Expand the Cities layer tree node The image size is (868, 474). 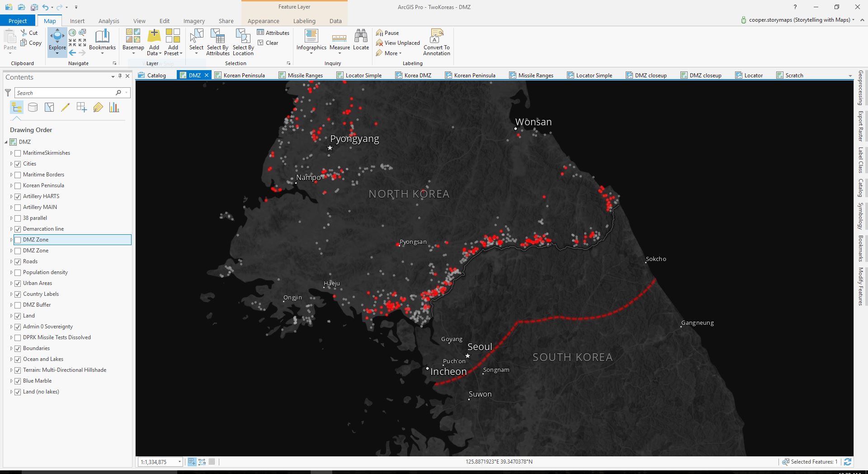click(x=11, y=164)
